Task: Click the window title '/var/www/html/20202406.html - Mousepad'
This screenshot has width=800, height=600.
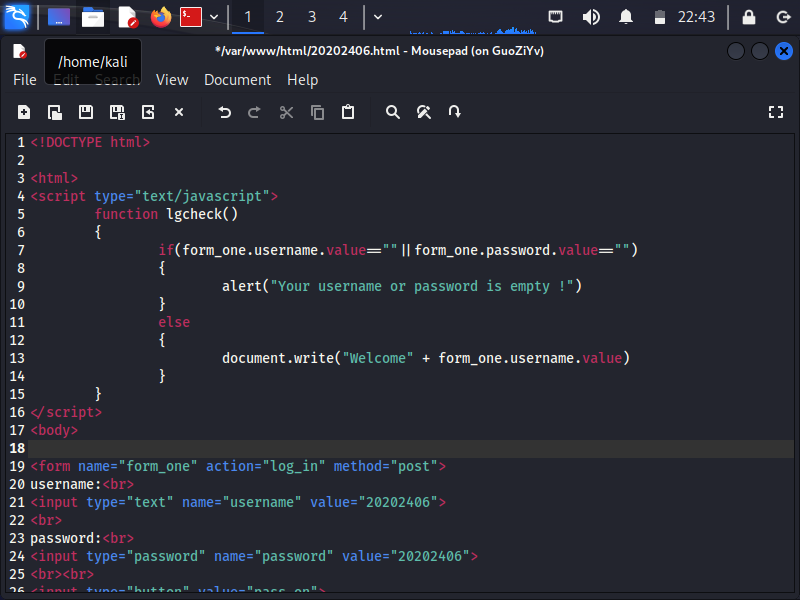Action: pyautogui.click(x=380, y=51)
